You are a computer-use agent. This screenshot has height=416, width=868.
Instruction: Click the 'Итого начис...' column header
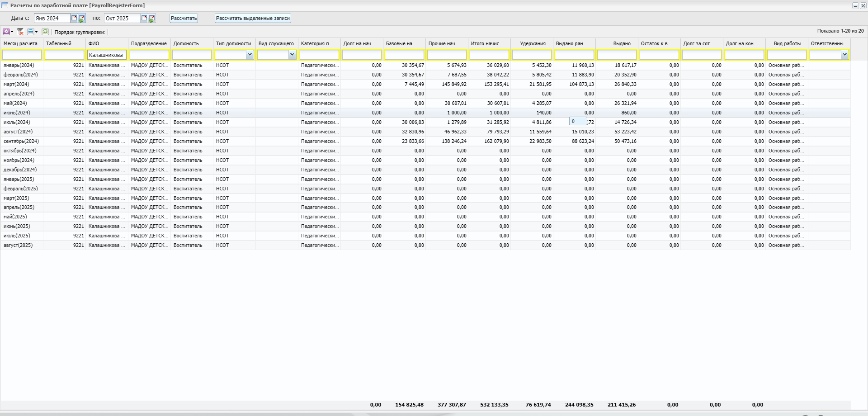[x=487, y=43]
